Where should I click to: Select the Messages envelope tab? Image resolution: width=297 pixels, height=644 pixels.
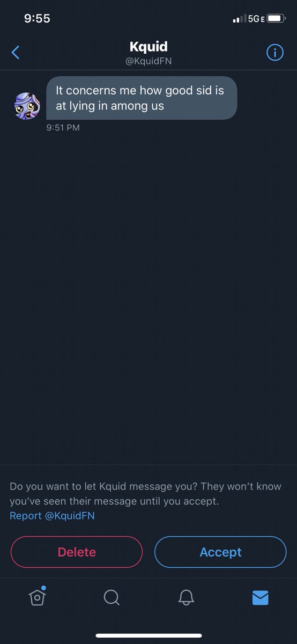(260, 597)
